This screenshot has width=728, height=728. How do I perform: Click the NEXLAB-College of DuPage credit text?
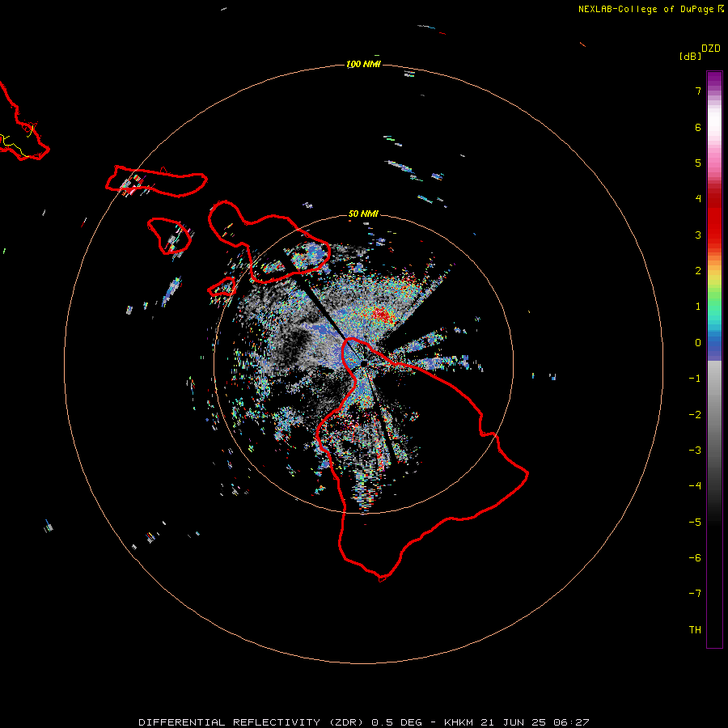pyautogui.click(x=650, y=9)
